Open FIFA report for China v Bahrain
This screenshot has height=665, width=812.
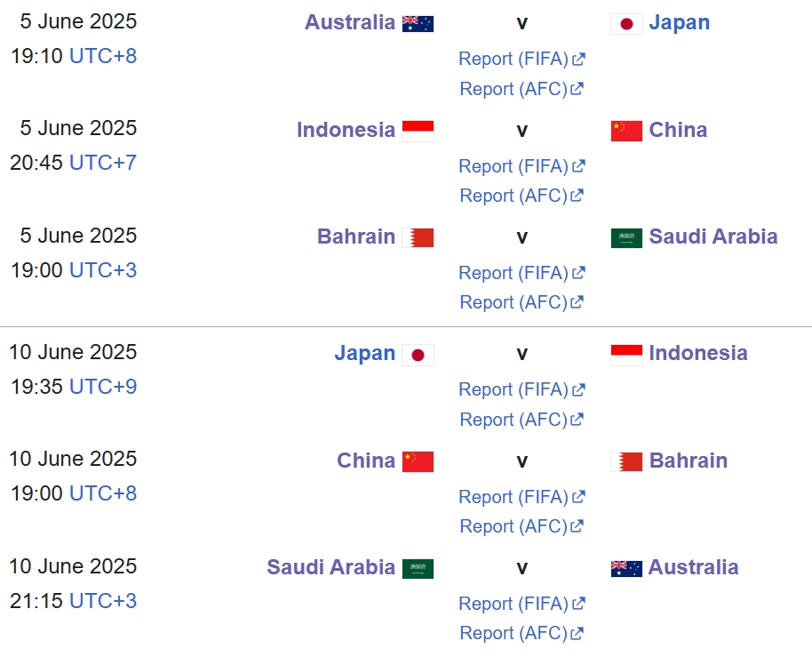(x=513, y=497)
